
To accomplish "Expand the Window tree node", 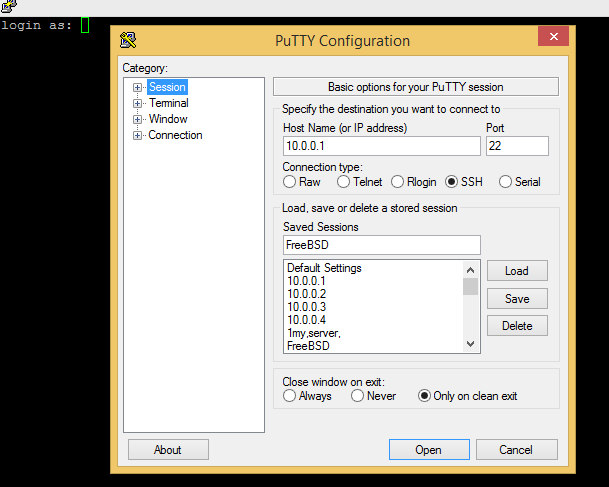I will [x=137, y=119].
